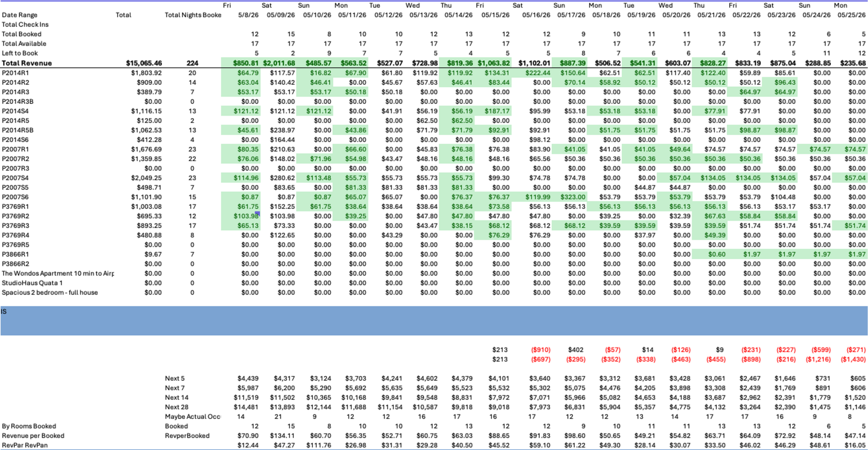868x450 pixels.
Task: Click the $280.62 cell in P2007S4 row
Action: pyautogui.click(x=282, y=178)
